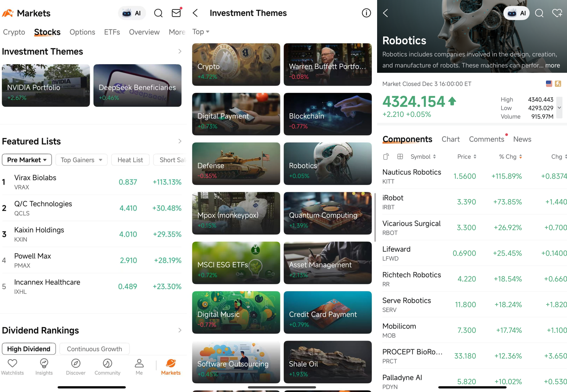
Task: Open the Warren Buffett Portfolio theme card
Action: [328, 64]
